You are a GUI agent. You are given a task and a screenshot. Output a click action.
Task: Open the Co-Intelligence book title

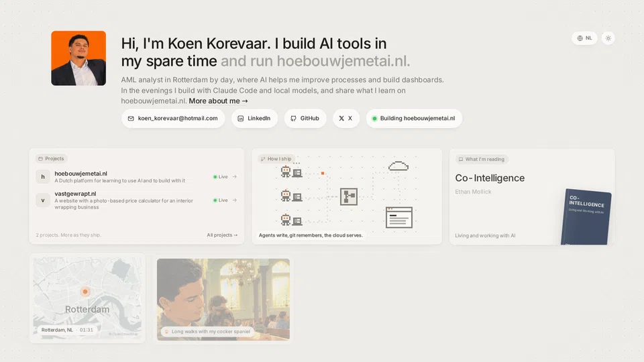[x=490, y=178]
